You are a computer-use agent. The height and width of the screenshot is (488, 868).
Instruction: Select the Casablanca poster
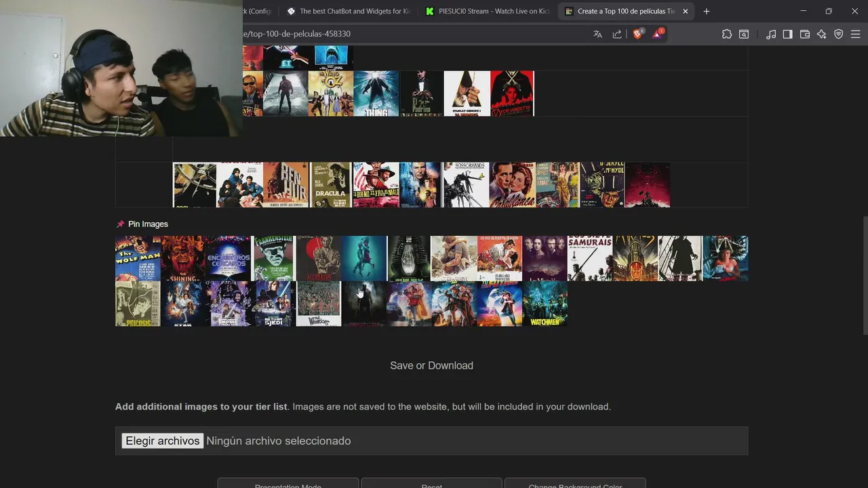[512, 185]
